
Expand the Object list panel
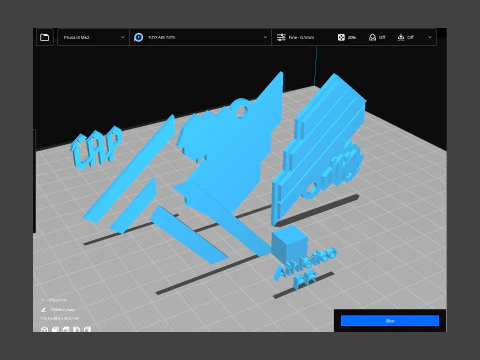click(53, 300)
